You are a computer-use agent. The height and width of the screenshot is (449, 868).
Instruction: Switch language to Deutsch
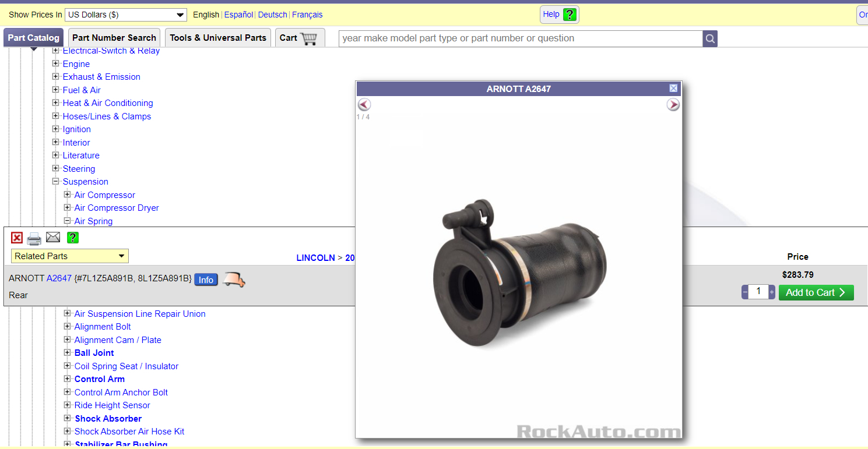pyautogui.click(x=272, y=15)
